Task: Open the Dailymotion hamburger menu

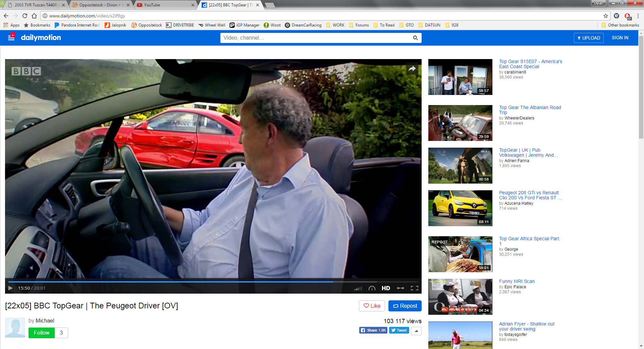Action: coord(11,38)
